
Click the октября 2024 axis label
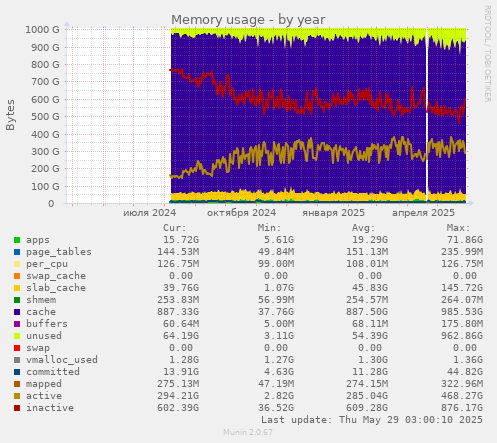tap(242, 213)
